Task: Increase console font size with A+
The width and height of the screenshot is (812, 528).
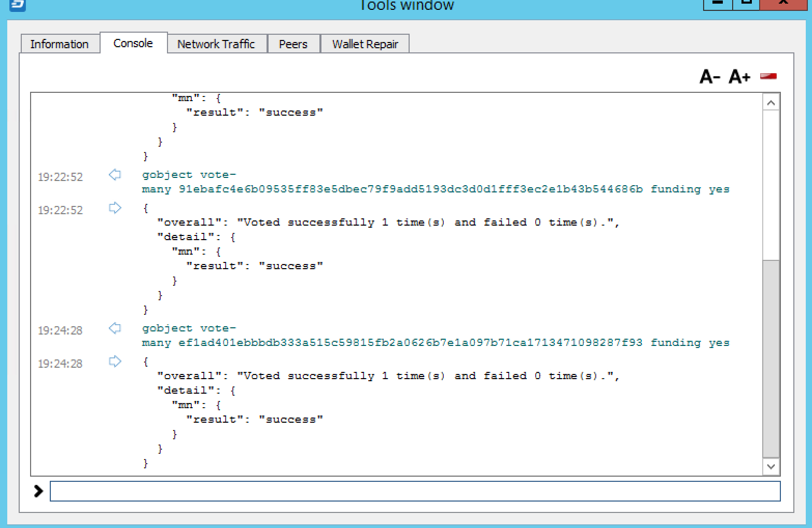Action: pyautogui.click(x=739, y=77)
